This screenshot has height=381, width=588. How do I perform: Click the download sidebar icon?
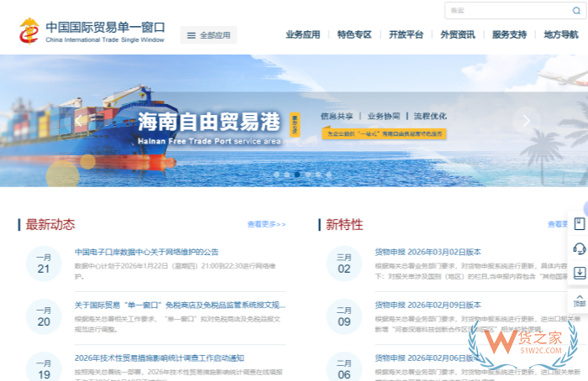pos(580,273)
